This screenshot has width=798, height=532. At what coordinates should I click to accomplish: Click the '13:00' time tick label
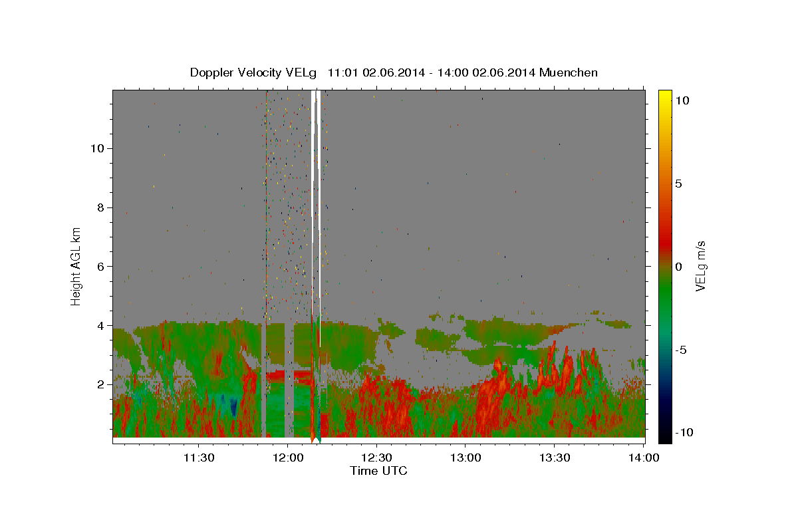tap(465, 458)
